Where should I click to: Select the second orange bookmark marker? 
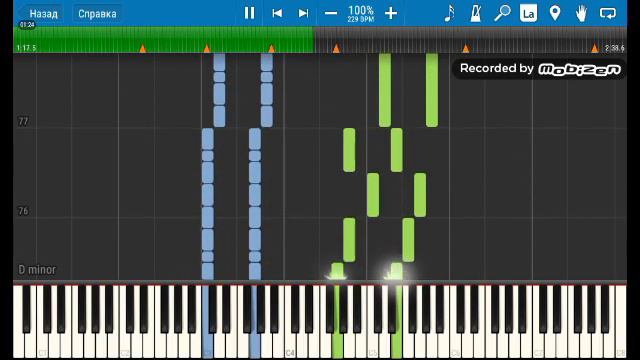point(207,49)
